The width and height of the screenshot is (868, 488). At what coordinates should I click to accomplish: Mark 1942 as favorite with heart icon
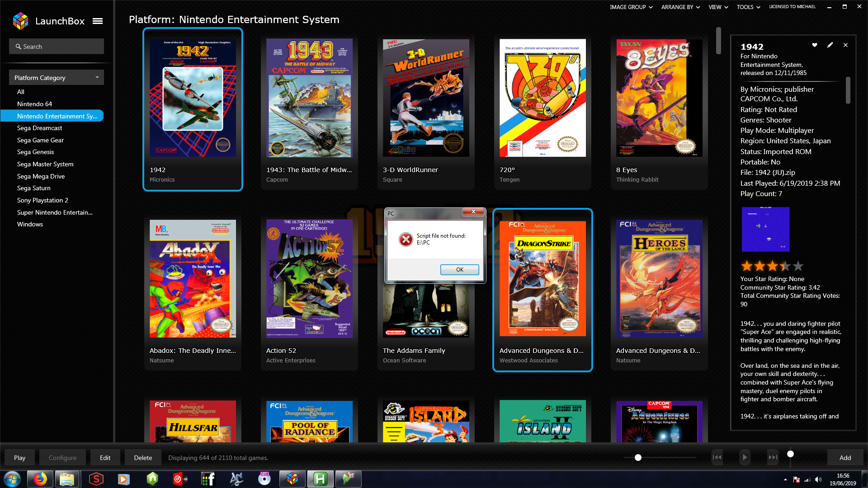click(x=815, y=45)
